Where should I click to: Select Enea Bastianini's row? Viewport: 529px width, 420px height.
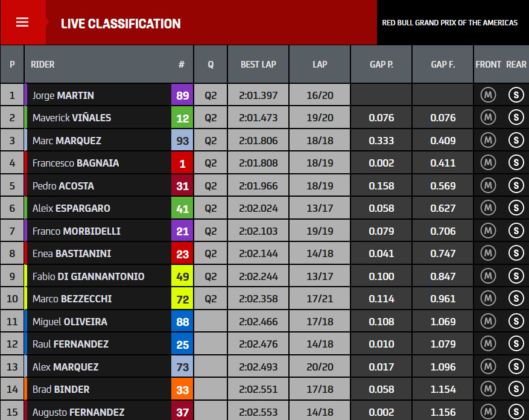[x=264, y=253]
